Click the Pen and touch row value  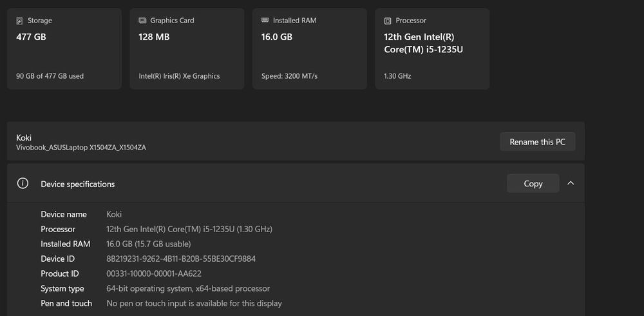click(x=194, y=303)
